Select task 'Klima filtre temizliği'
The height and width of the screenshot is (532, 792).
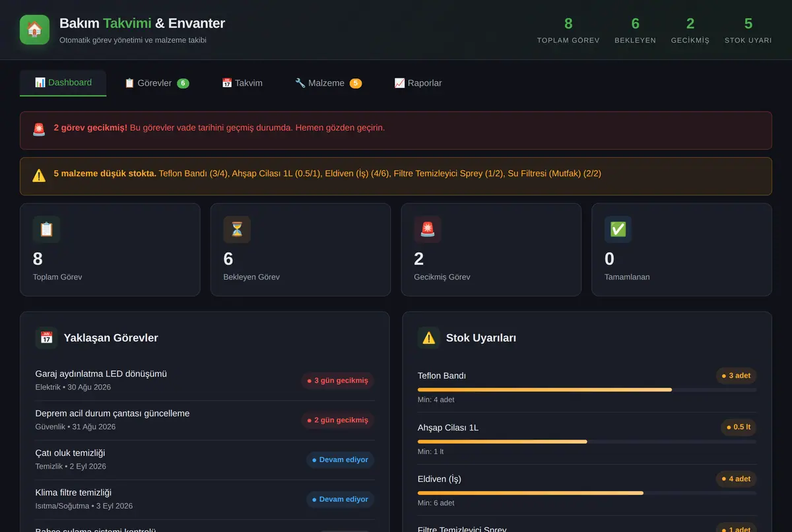coord(73,492)
